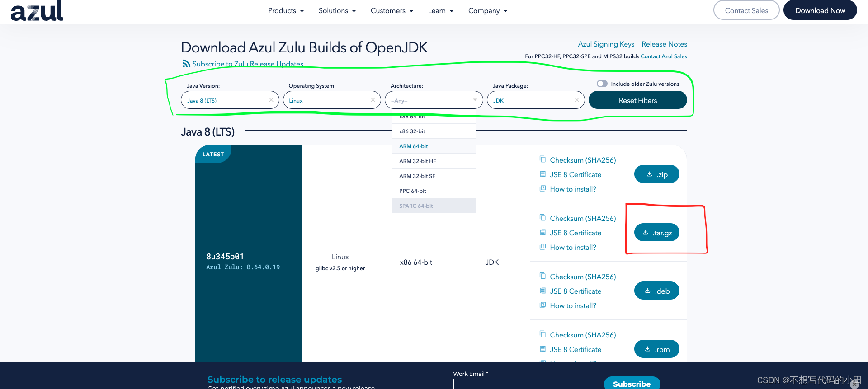Open Checksum (SHA256) link for .rpm

coord(583,335)
